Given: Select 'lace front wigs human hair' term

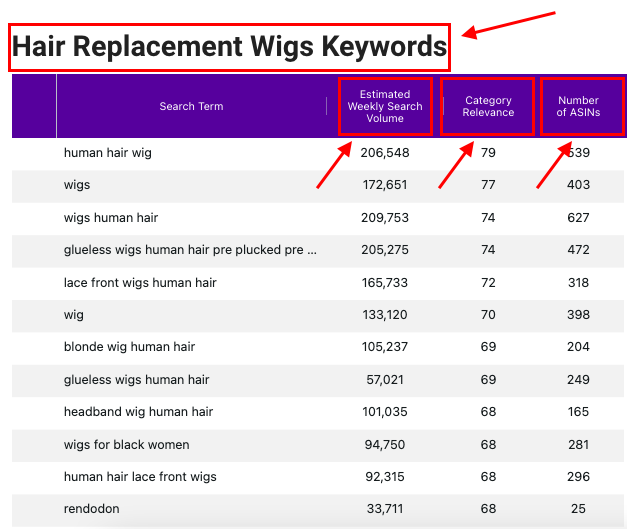Looking at the screenshot, I should pyautogui.click(x=140, y=283).
